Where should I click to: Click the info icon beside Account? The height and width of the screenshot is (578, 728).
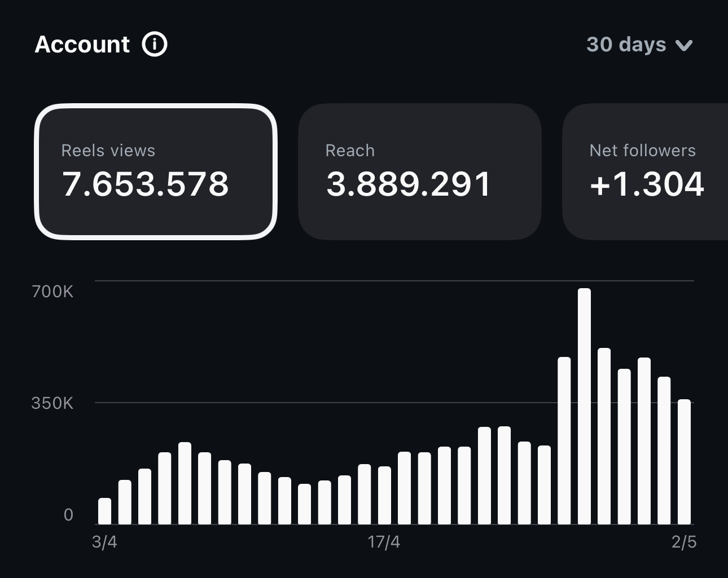tap(154, 44)
